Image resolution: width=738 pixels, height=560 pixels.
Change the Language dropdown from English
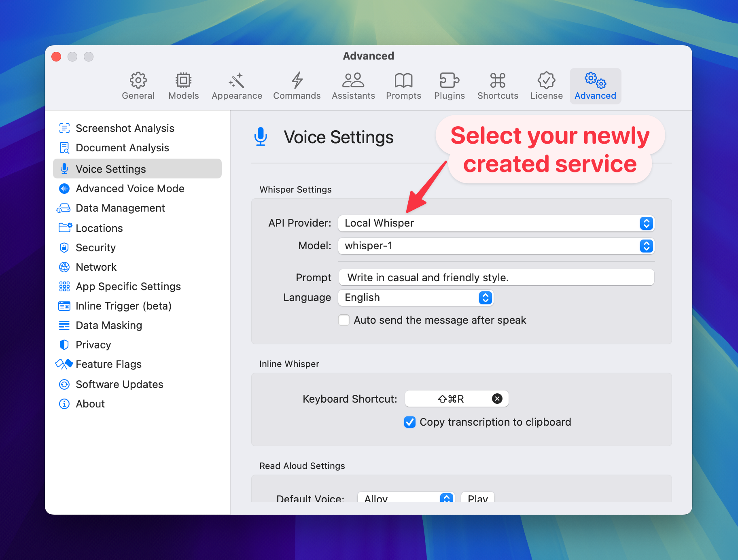tap(416, 298)
